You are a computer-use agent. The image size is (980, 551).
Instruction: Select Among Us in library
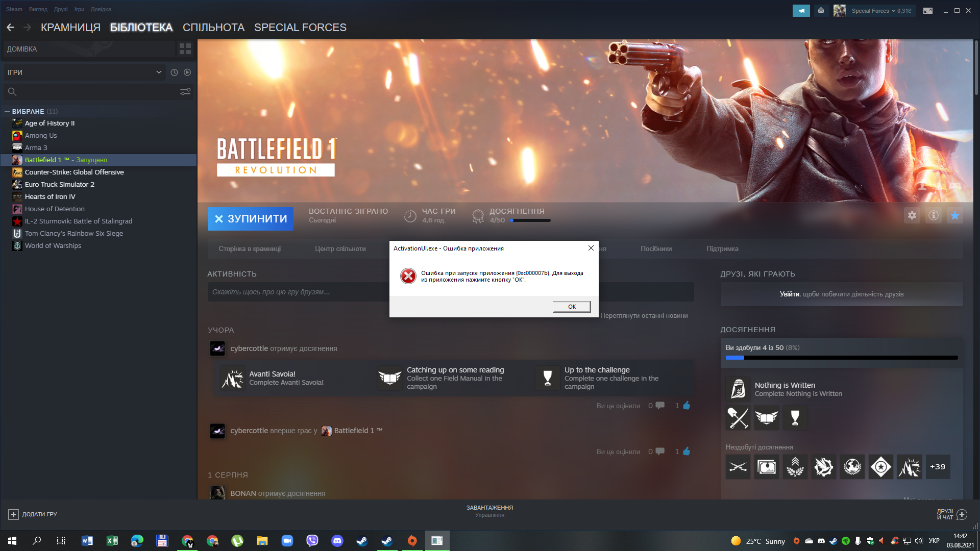pyautogui.click(x=41, y=135)
